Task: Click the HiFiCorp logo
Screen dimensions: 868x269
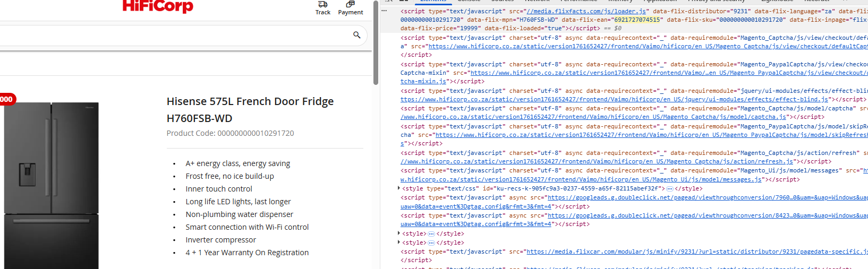Action: (x=158, y=6)
